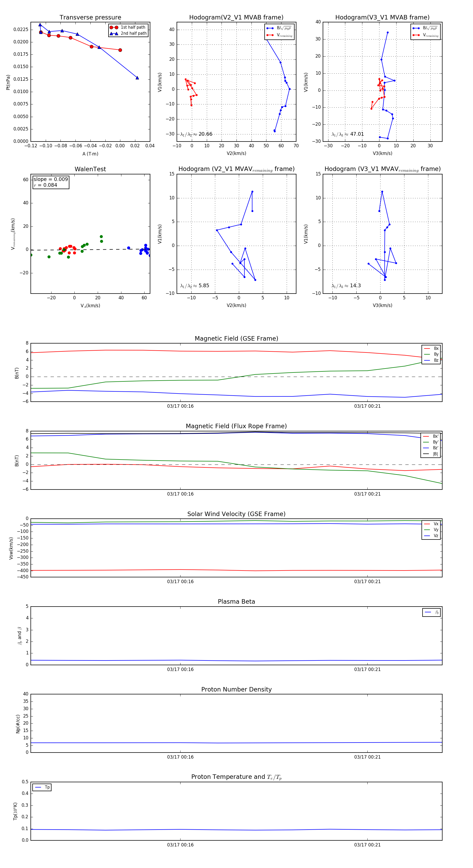Select the "Bz" legend entry in GSE Frame
This screenshot has width=473, height=868.
431,360
